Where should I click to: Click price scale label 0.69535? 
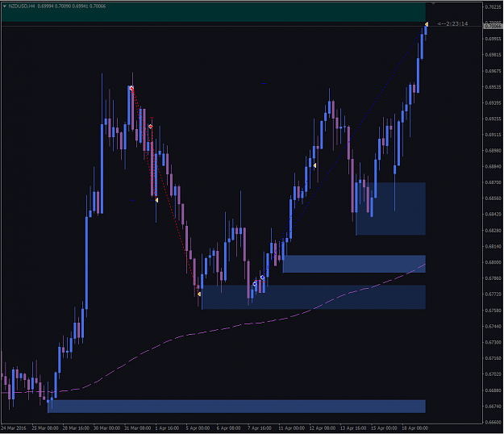(x=493, y=87)
